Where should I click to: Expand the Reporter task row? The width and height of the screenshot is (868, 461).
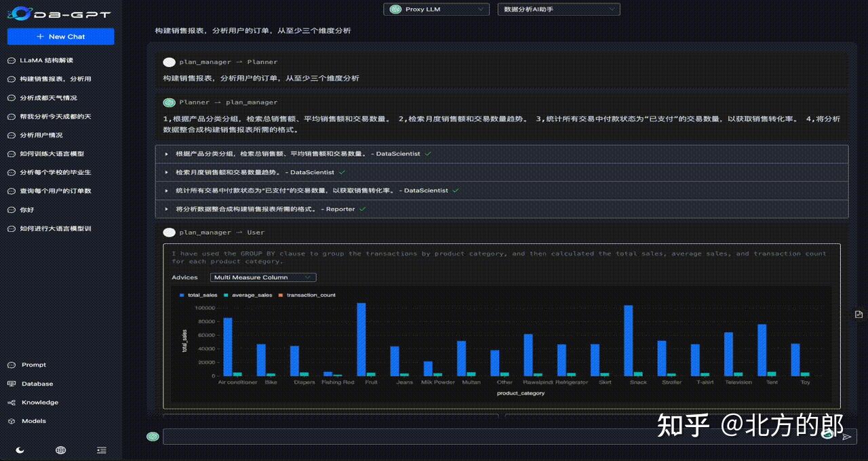click(165, 209)
